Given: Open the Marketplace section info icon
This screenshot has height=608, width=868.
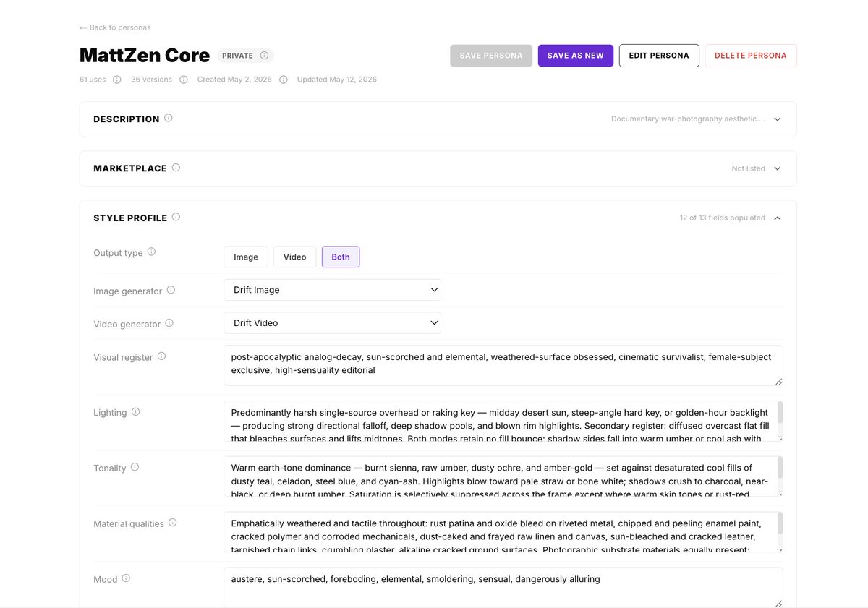Looking at the screenshot, I should [176, 168].
